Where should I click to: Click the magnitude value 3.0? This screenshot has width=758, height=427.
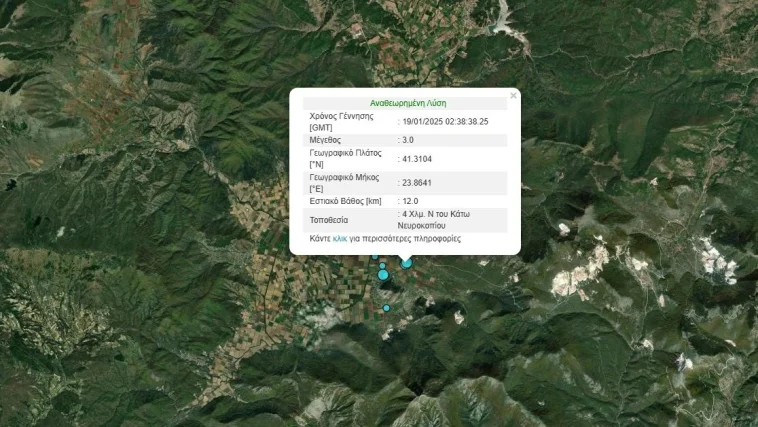point(407,140)
